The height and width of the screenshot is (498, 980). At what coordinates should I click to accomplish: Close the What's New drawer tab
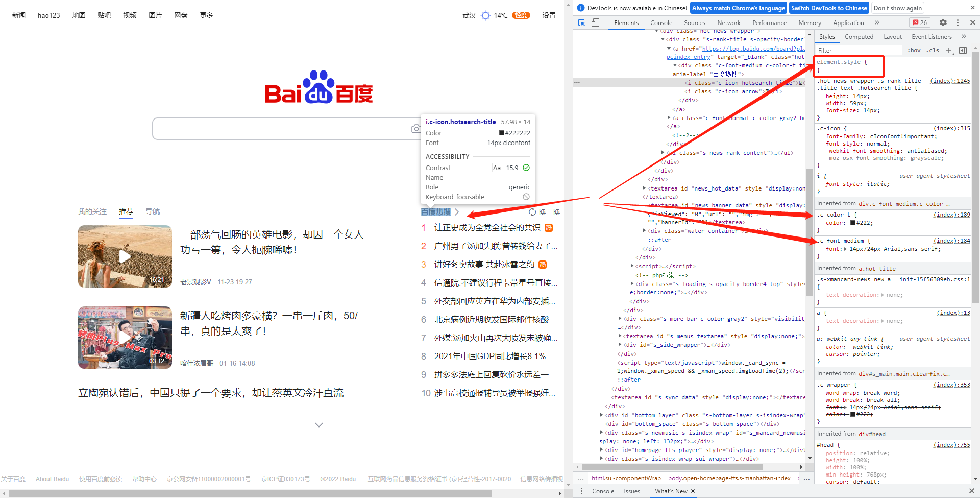[x=693, y=491]
